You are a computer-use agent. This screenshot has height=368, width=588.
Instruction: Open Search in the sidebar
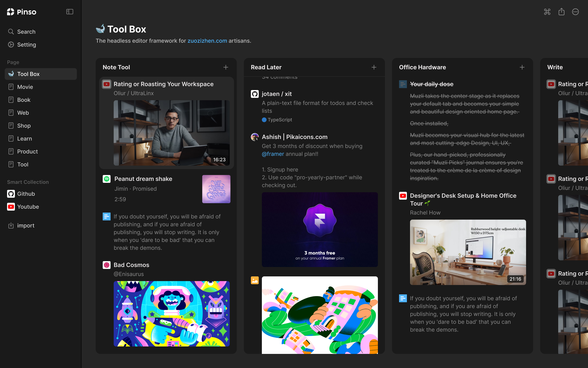pos(41,32)
